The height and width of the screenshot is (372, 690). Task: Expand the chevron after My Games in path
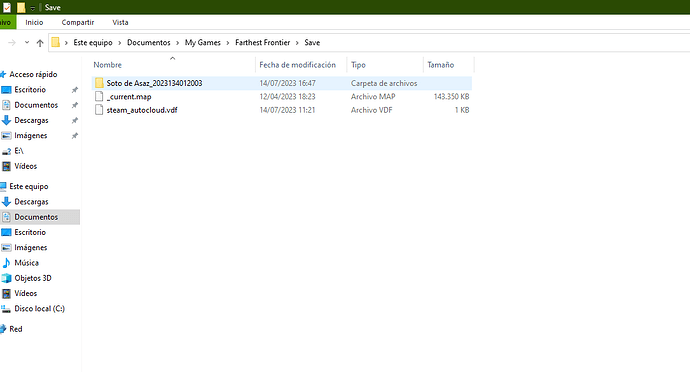(x=228, y=43)
